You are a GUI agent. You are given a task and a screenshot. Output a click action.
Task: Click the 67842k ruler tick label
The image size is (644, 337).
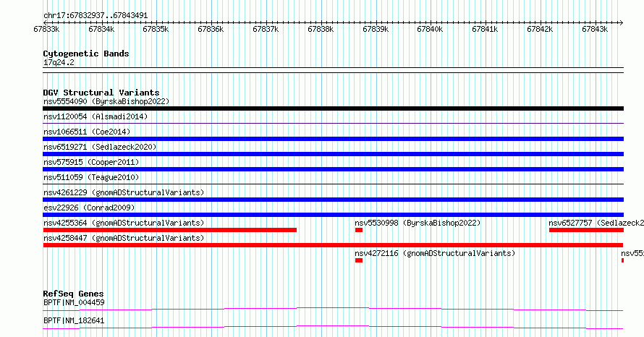pos(540,30)
